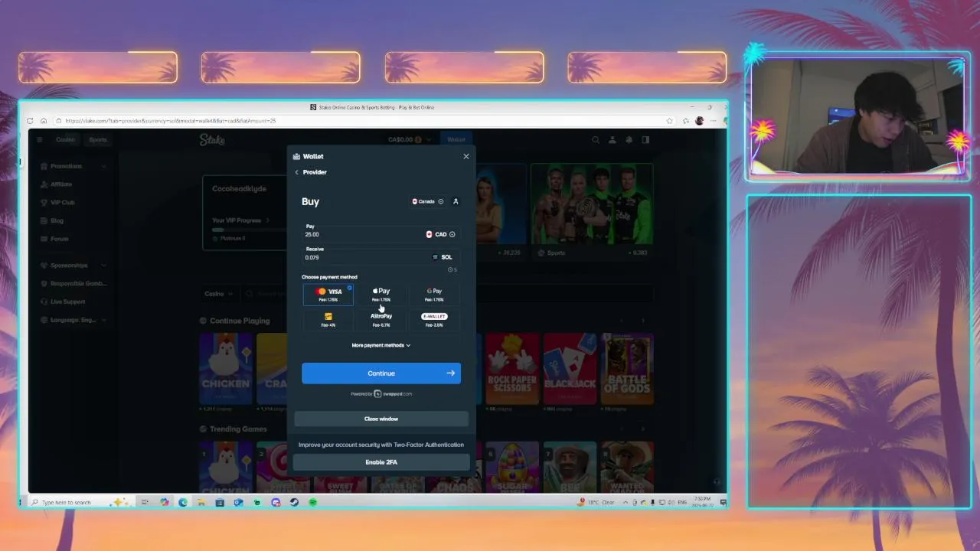Click the Enable 2FA button

[381, 462]
